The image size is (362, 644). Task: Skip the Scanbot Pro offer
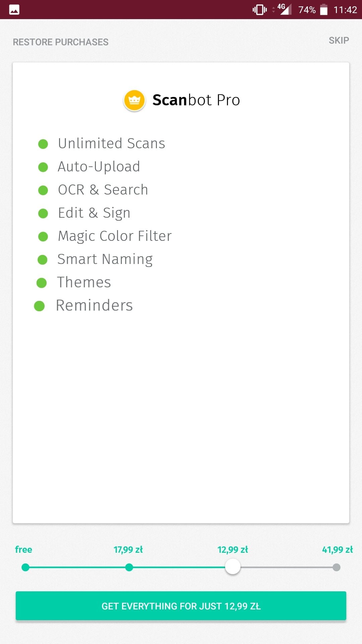339,41
